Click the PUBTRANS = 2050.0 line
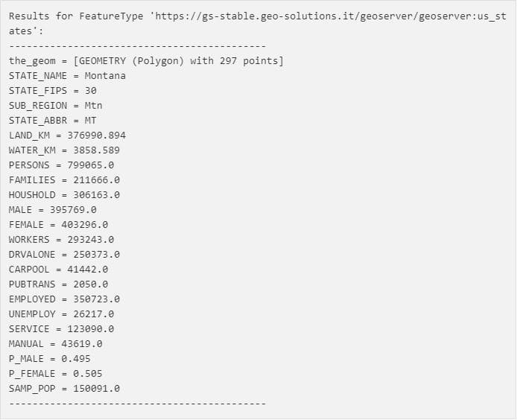Screen dimensions: 517x420 pos(58,284)
